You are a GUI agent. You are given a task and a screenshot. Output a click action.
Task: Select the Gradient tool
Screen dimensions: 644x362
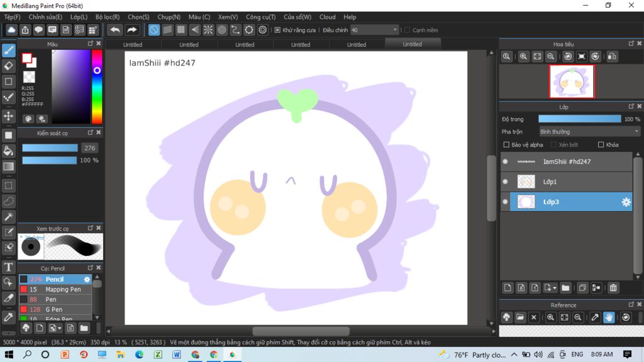pyautogui.click(x=9, y=166)
